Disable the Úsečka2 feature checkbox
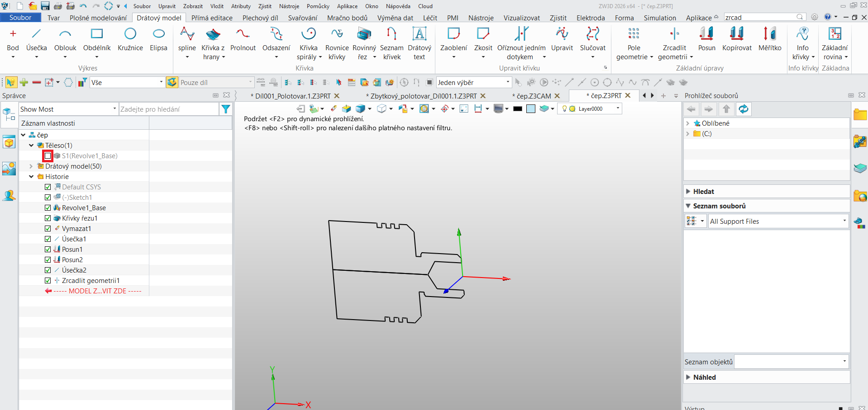 tap(48, 270)
